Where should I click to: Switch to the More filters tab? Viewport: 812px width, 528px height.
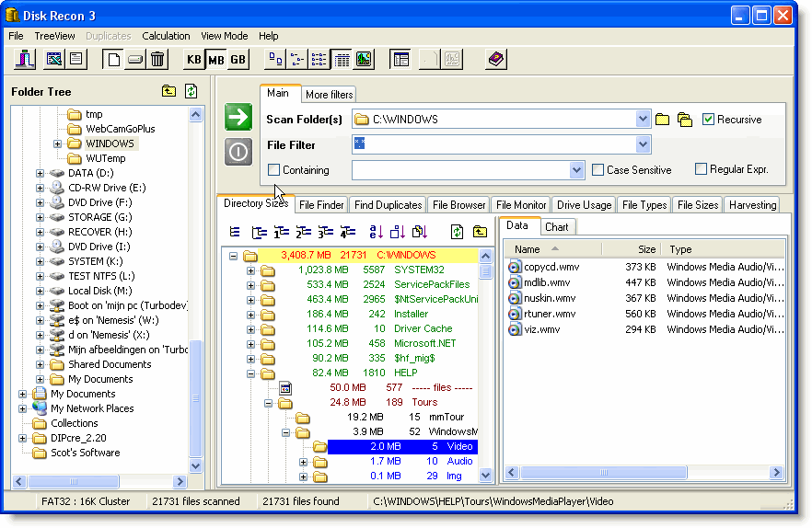[329, 94]
